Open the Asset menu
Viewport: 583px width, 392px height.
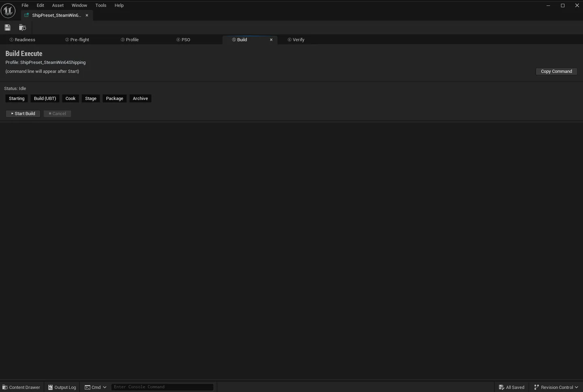(58, 5)
